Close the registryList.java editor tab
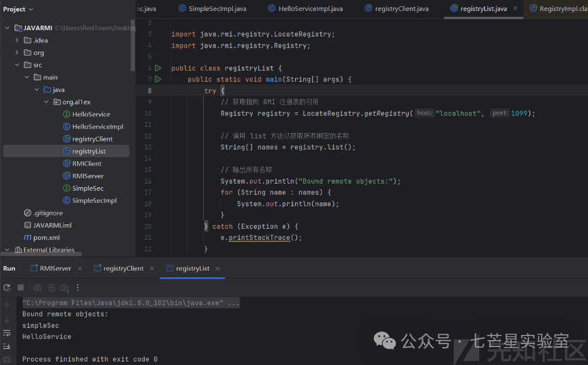Screen dimensions: 588x365 coord(515,8)
